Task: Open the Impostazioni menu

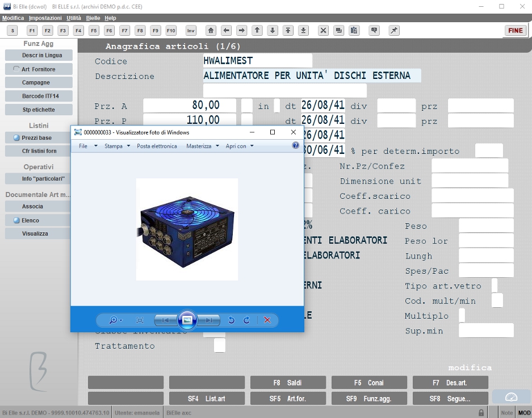Action: pyautogui.click(x=45, y=18)
